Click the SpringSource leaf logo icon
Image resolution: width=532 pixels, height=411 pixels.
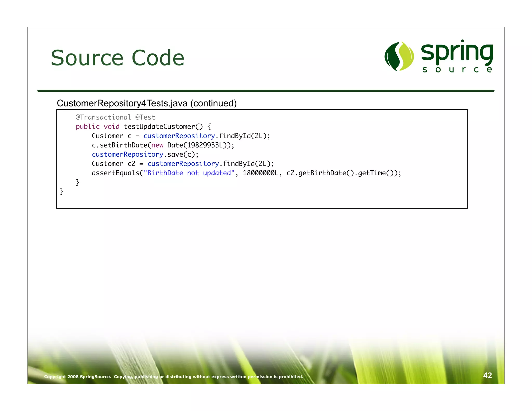click(x=399, y=56)
